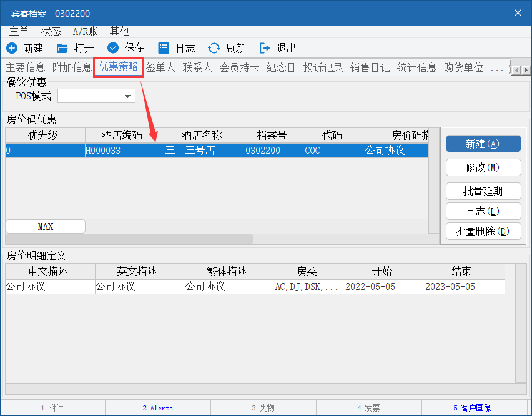
Task: Click the 退出 exit arrow icon
Action: pyautogui.click(x=265, y=48)
